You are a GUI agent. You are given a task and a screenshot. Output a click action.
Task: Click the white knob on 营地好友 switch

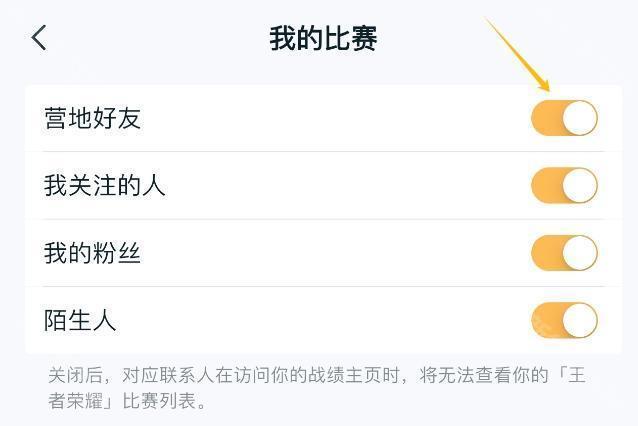click(580, 118)
